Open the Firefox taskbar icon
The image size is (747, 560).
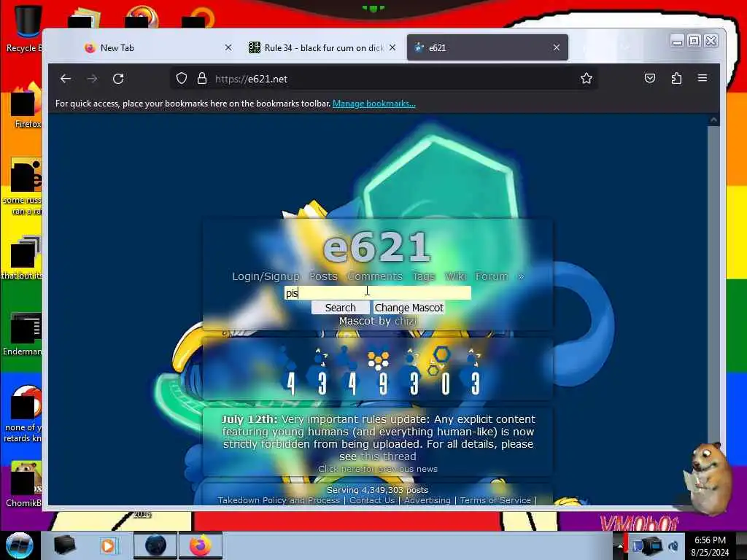point(201,545)
